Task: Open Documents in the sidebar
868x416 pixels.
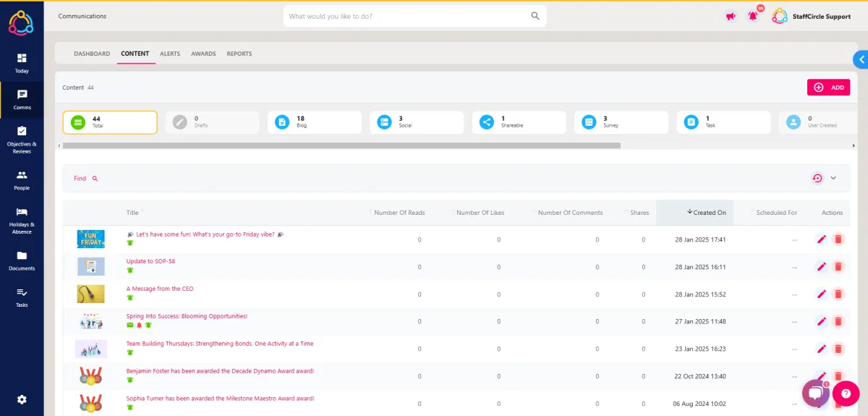Action: pyautogui.click(x=22, y=260)
